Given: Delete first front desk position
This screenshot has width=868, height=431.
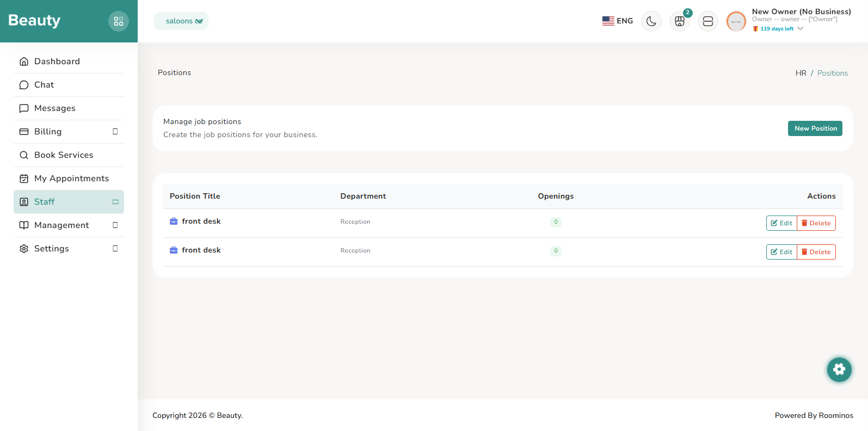Looking at the screenshot, I should [816, 223].
